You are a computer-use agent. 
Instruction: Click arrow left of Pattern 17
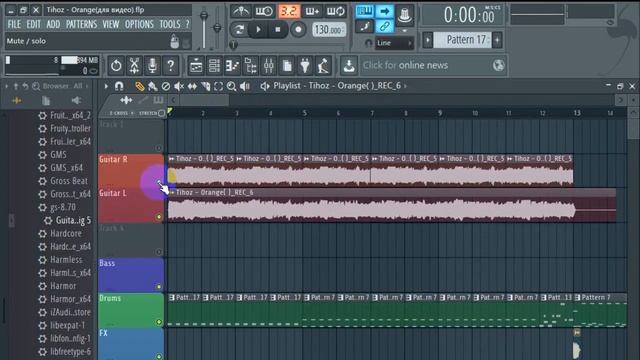click(428, 40)
